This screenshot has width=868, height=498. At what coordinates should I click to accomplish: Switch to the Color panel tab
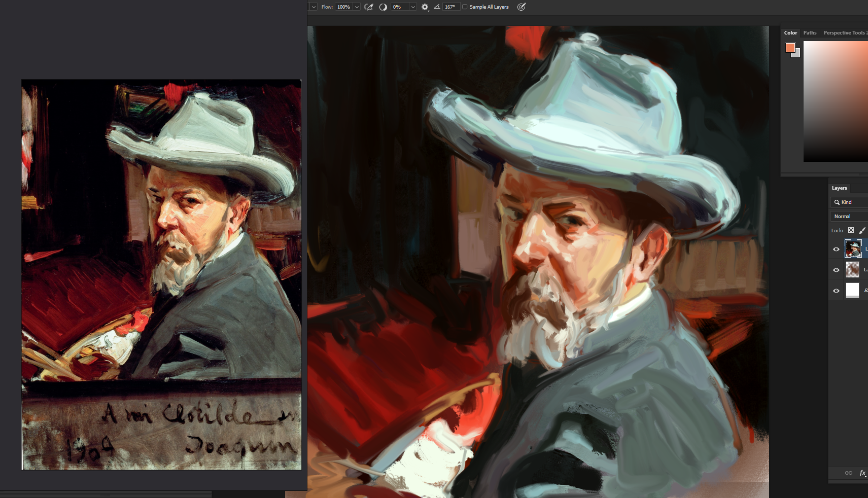790,33
